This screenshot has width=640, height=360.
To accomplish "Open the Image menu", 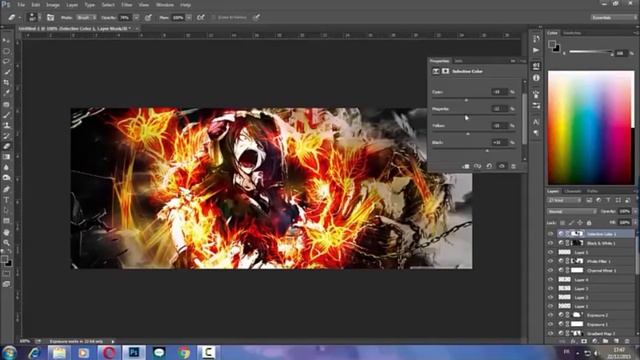I will [x=53, y=5].
